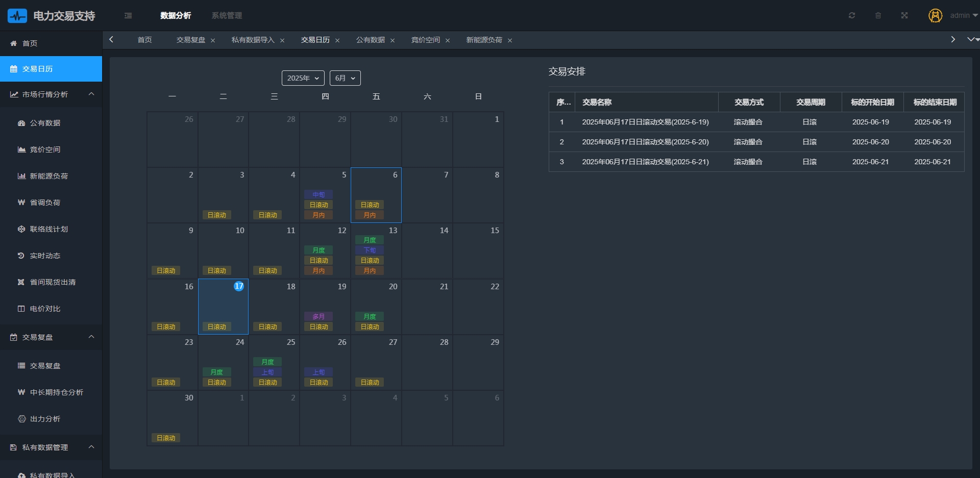This screenshot has width=980, height=478.
Task: Open 公有数据 in the sidebar
Action: [x=51, y=123]
